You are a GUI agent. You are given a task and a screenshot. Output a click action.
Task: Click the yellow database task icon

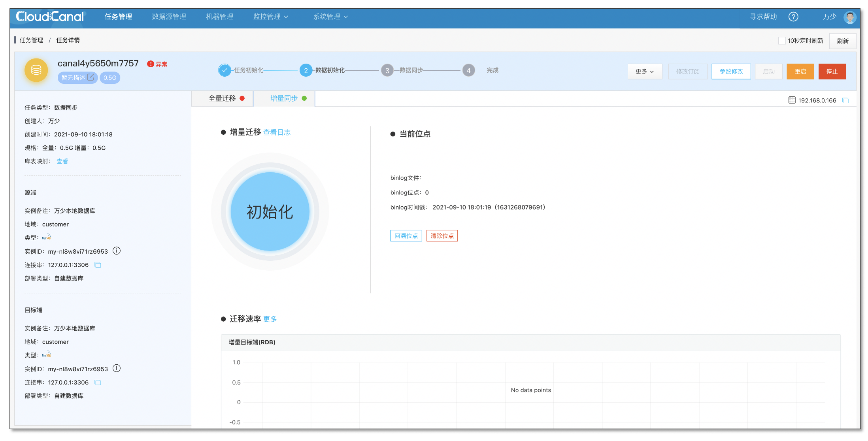(36, 70)
